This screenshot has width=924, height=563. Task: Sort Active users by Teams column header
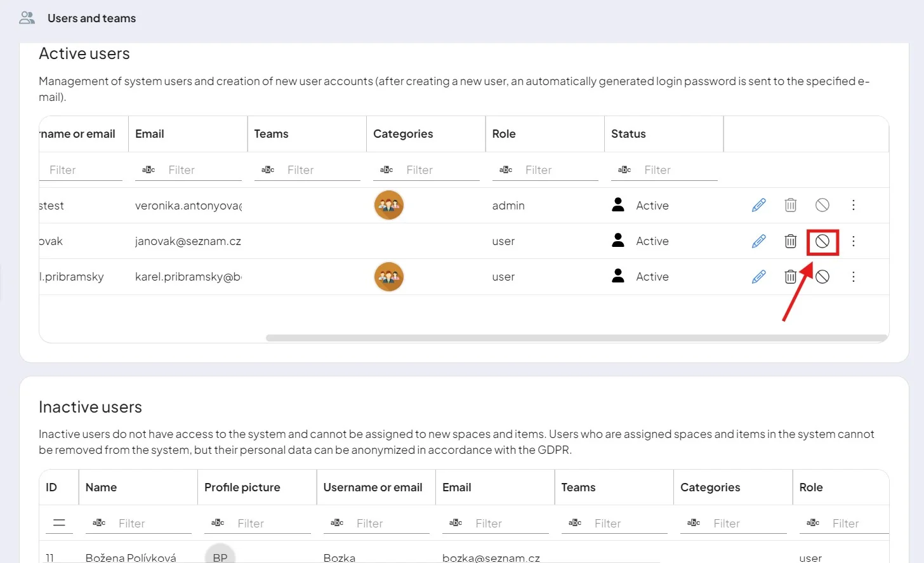tap(307, 134)
